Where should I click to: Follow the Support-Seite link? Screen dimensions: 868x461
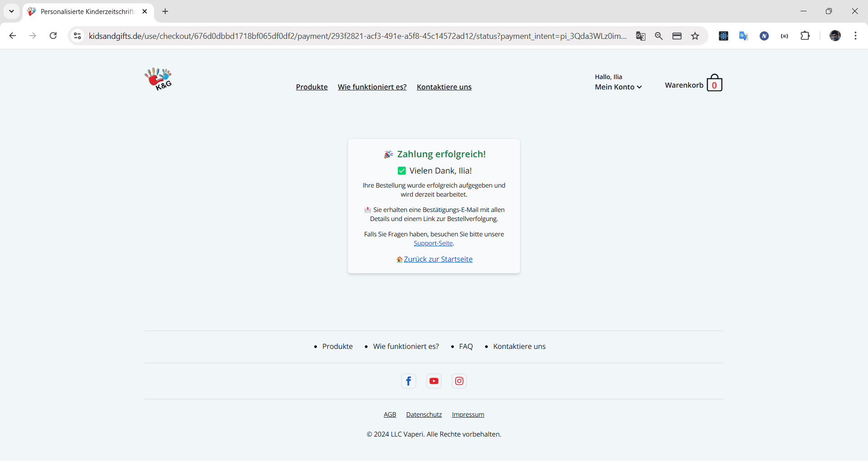pos(433,243)
